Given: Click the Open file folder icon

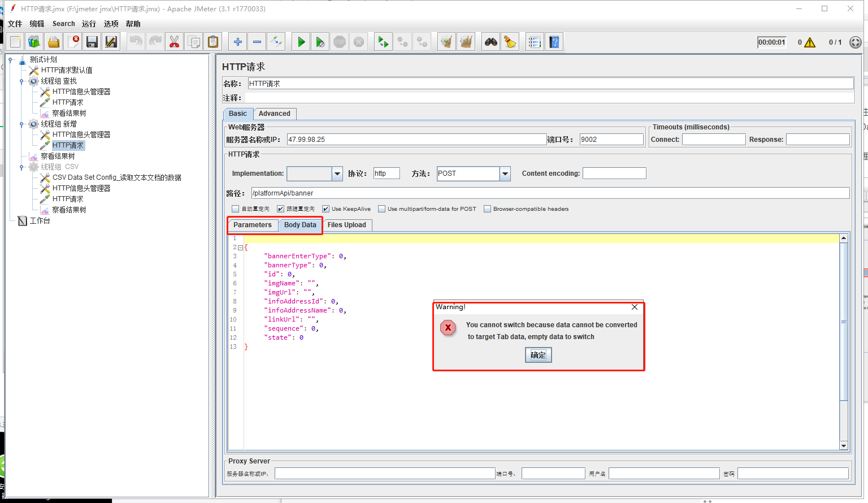Looking at the screenshot, I should [x=54, y=42].
